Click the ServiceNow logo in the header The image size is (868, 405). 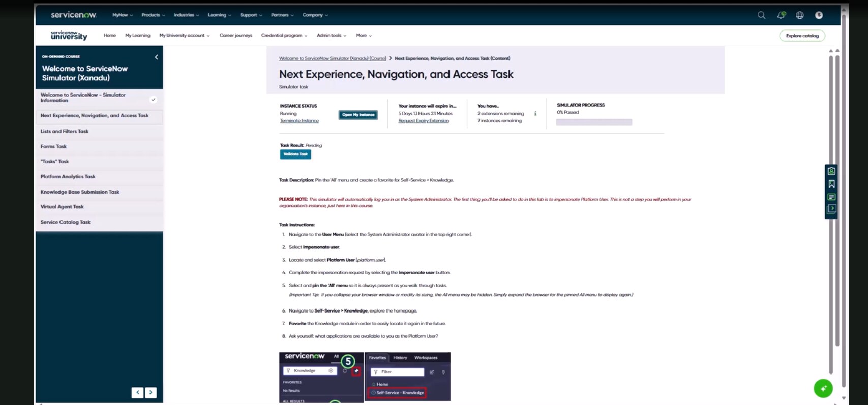pos(73,15)
